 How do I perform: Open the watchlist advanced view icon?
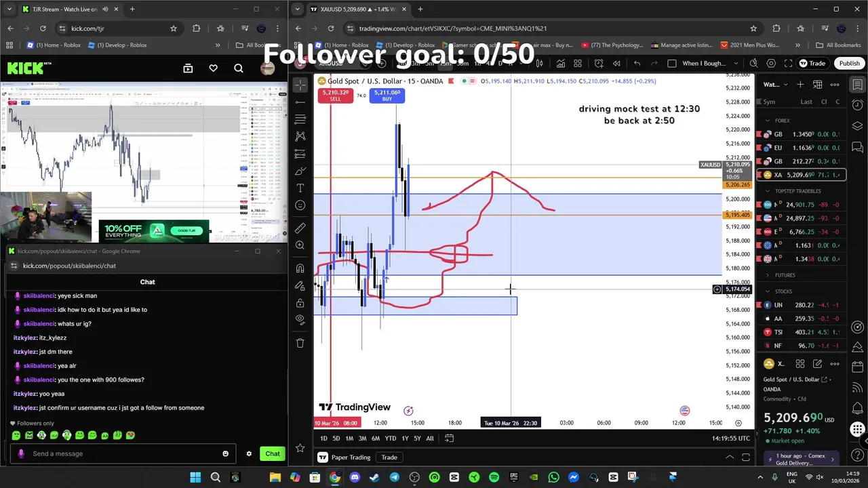[x=818, y=85]
